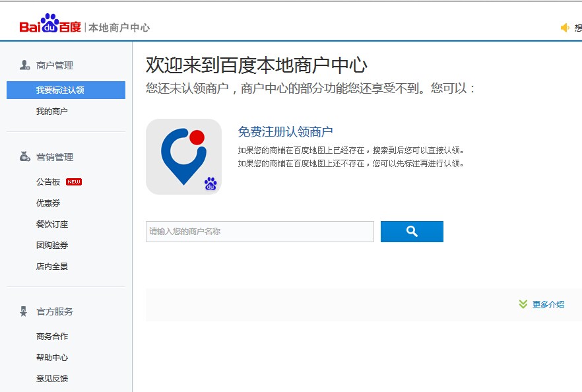Open 店内全景 menu item

tap(52, 267)
